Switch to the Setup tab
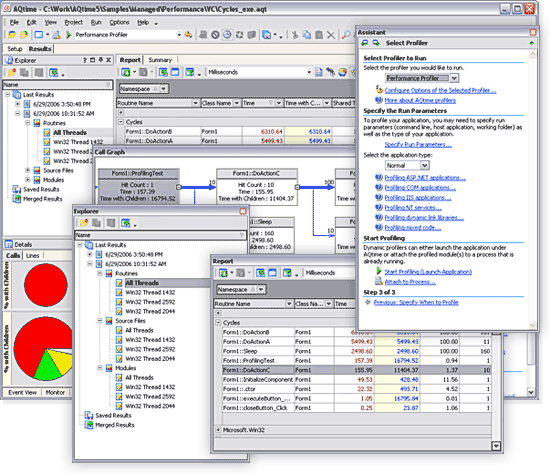Image resolution: width=550 pixels, height=474 pixels. (x=15, y=49)
